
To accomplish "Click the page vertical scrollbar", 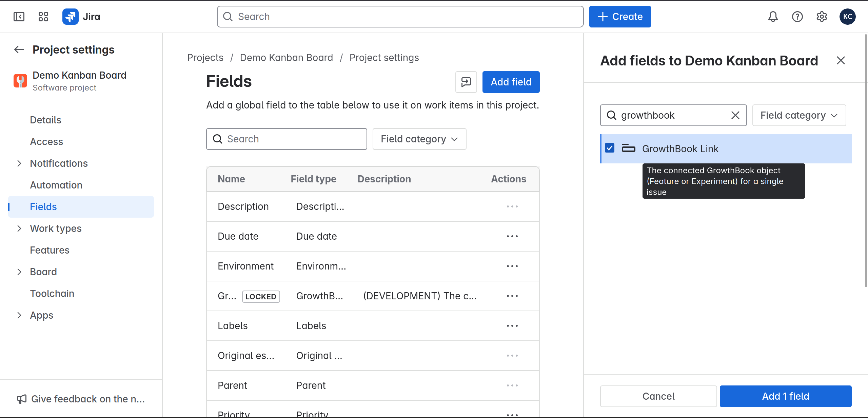I will [866, 161].
